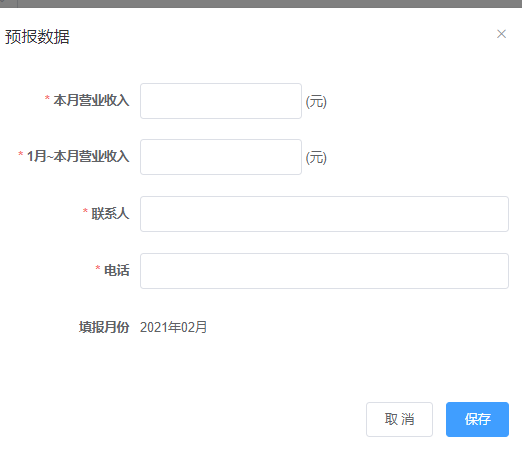
Task: Select the 联系人 text field
Action: 324,214
